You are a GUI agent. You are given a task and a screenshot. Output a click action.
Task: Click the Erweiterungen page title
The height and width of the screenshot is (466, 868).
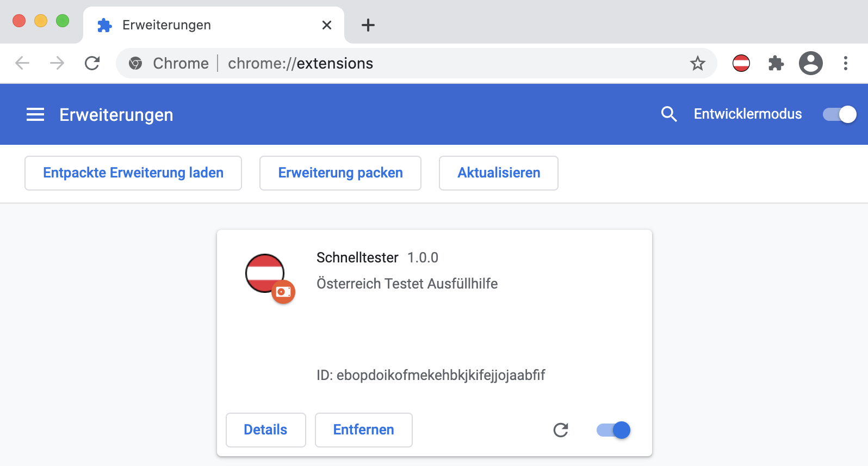(x=116, y=115)
